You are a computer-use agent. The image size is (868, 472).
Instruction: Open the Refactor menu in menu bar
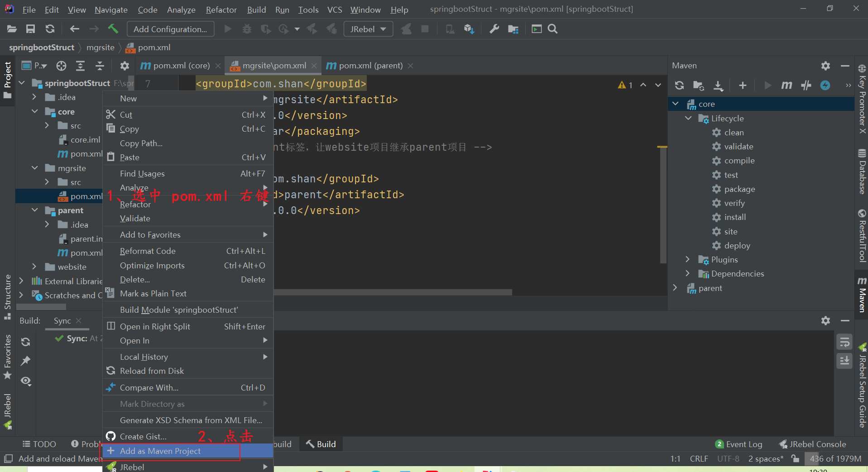click(x=221, y=10)
